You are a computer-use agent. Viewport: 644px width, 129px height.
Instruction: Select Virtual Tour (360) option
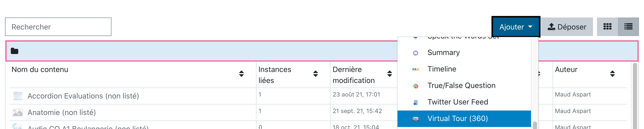[x=457, y=118]
